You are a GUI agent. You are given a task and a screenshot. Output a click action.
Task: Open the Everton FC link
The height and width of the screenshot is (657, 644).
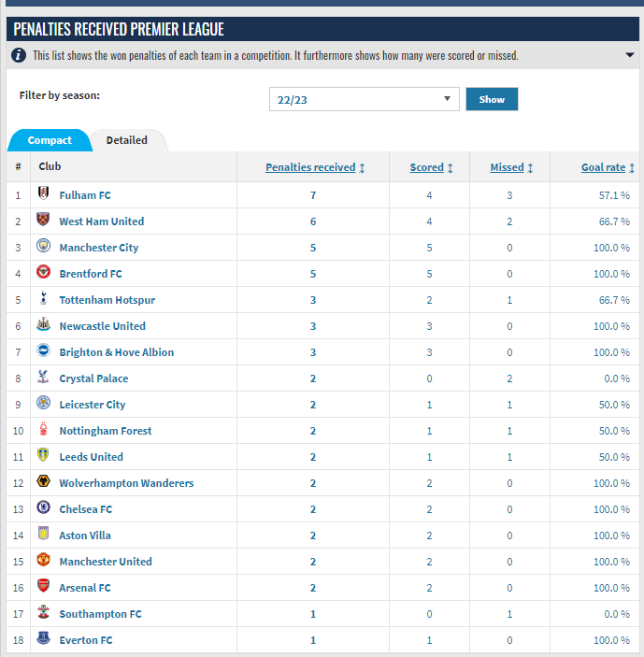[x=86, y=640]
